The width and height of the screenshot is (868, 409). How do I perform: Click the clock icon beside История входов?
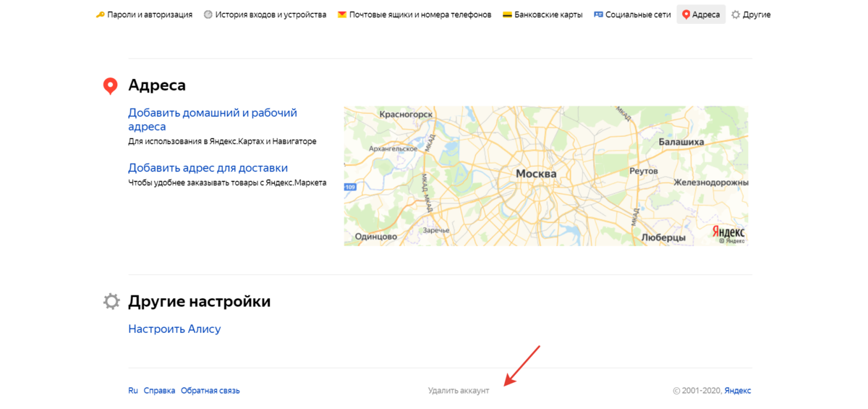[x=208, y=14]
